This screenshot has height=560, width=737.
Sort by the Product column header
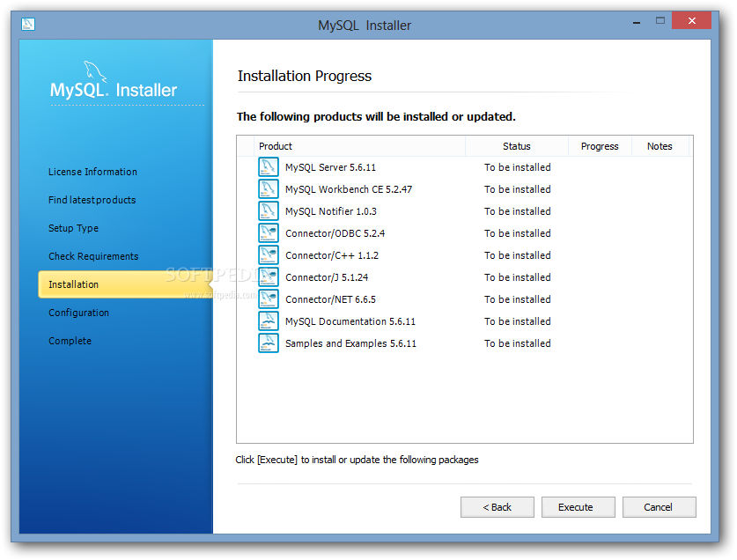coord(359,146)
